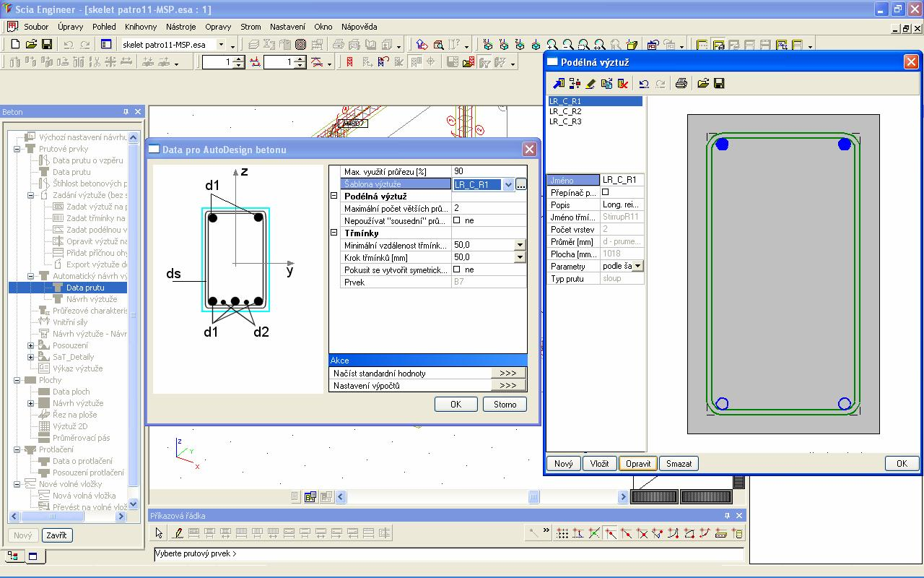
Task: Click the Max. využití průřezu value 90
Action: pos(489,172)
